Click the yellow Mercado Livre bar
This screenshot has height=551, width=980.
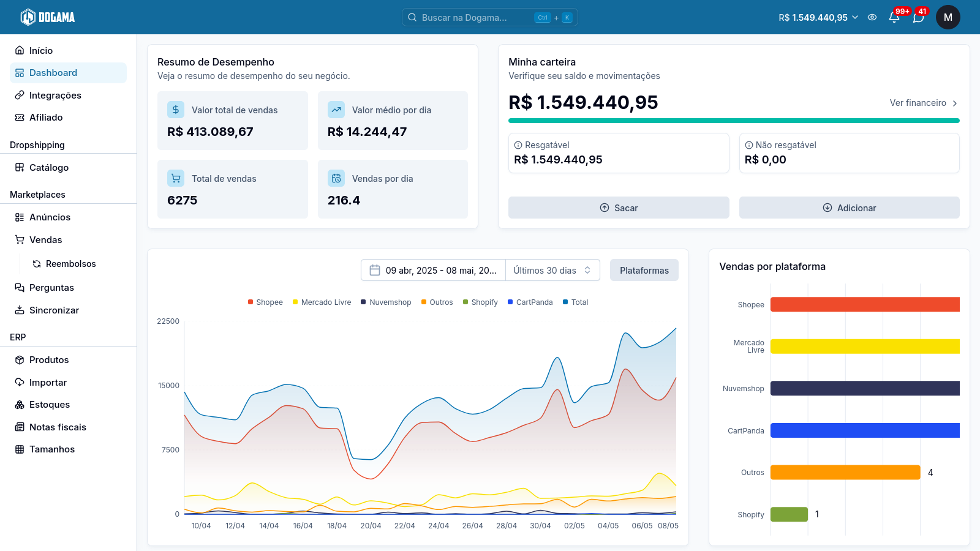(x=865, y=347)
